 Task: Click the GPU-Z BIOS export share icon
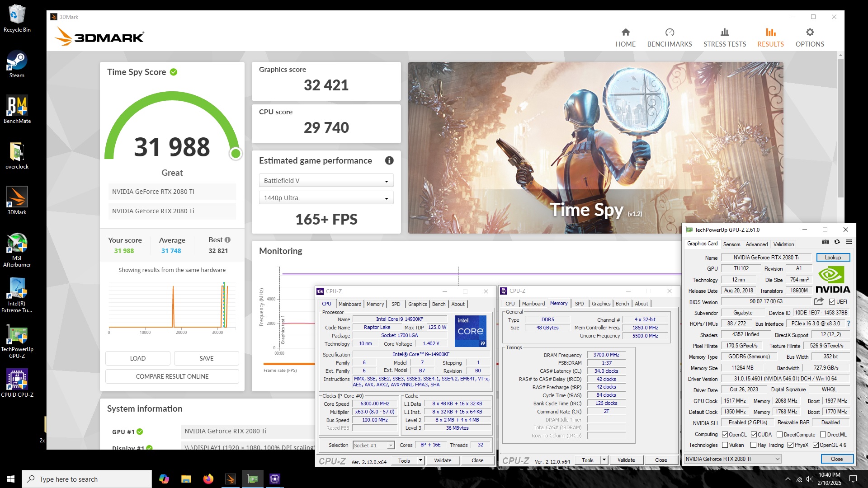click(819, 301)
